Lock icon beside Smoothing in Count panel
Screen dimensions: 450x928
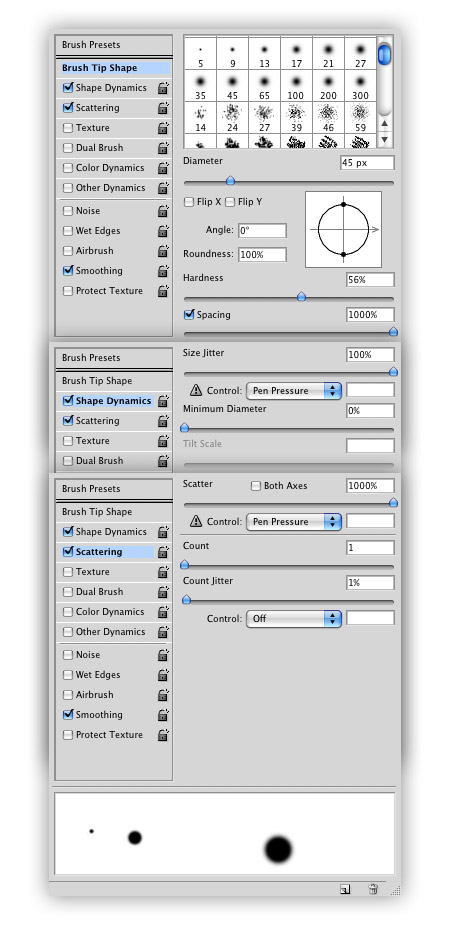163,715
